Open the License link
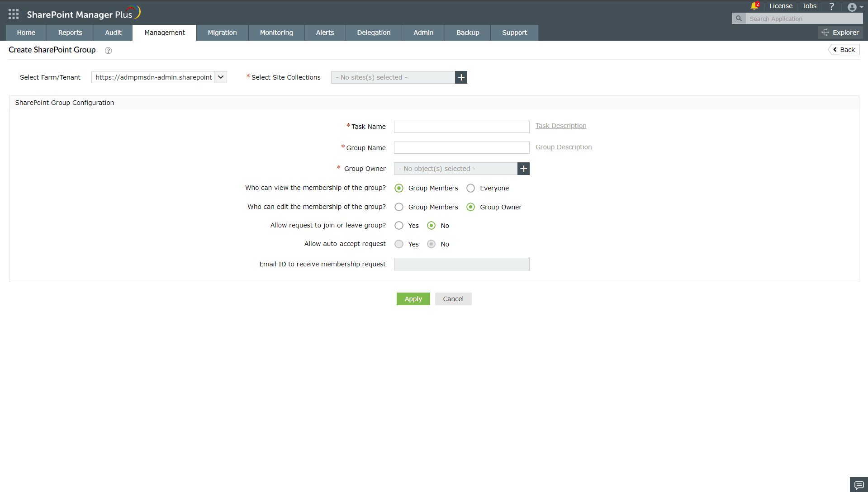 (x=781, y=6)
